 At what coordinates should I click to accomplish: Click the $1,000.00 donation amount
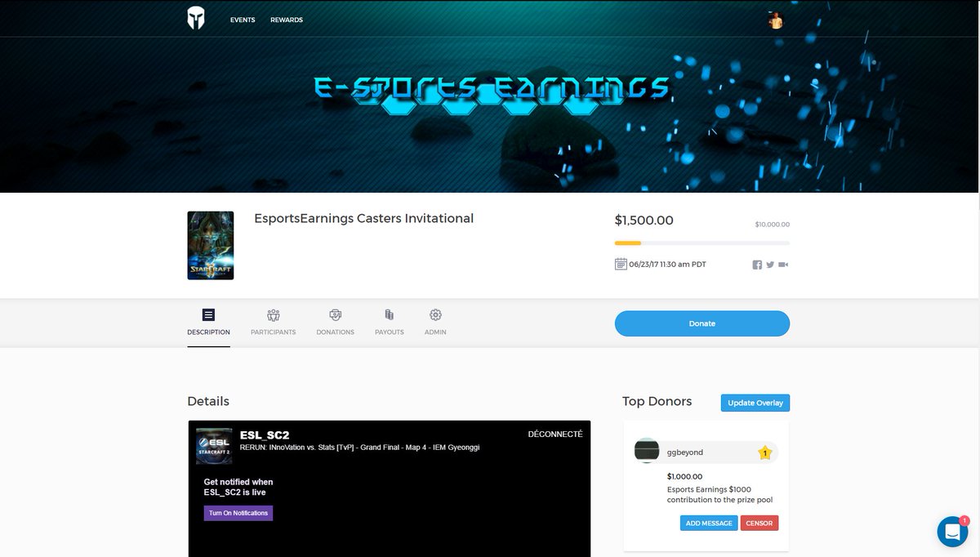click(684, 476)
